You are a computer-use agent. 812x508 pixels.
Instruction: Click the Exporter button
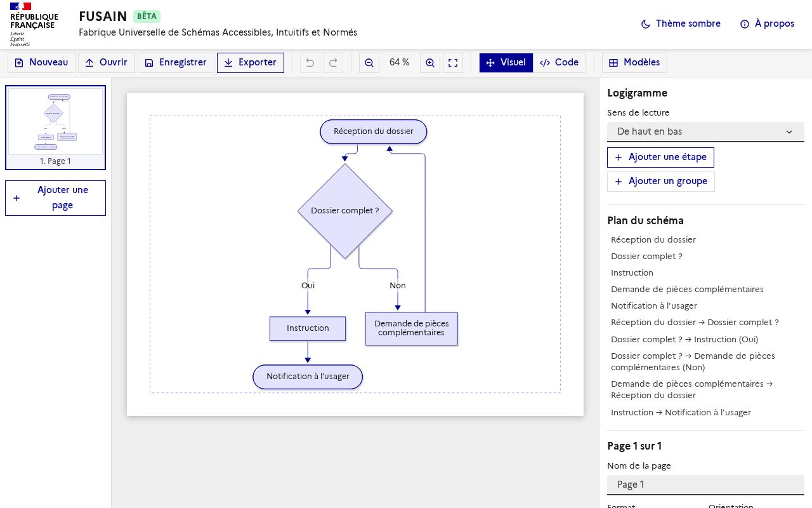tap(251, 63)
